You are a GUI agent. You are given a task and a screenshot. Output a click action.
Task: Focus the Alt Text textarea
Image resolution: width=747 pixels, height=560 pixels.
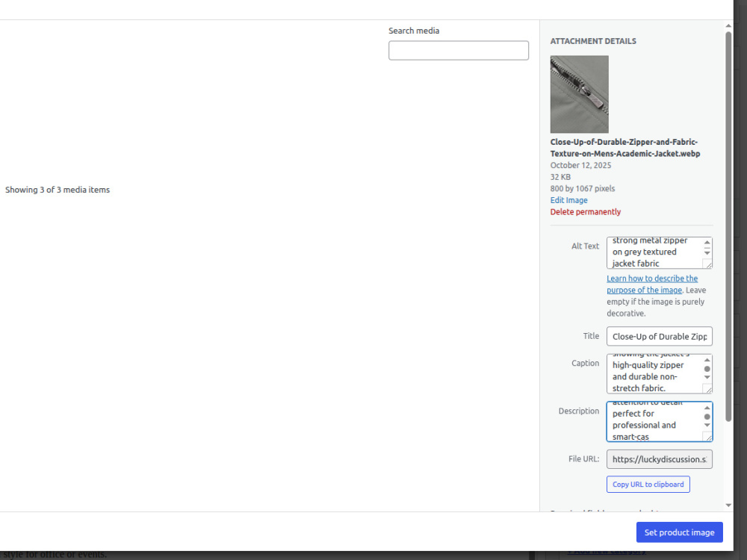(x=660, y=253)
